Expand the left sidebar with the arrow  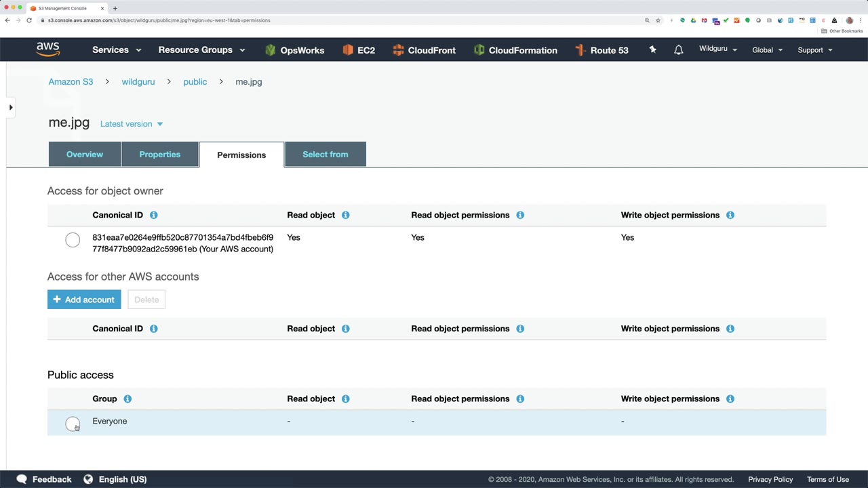point(10,107)
